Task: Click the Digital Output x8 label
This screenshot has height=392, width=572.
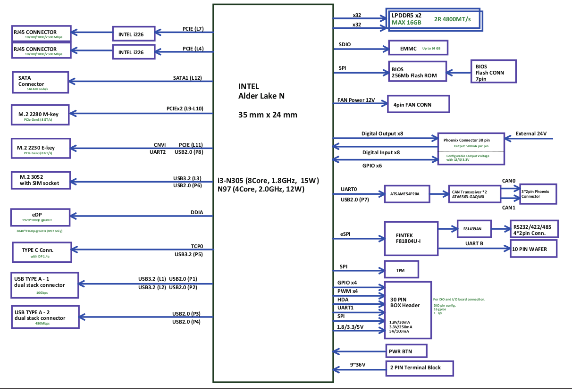Action: tap(382, 134)
